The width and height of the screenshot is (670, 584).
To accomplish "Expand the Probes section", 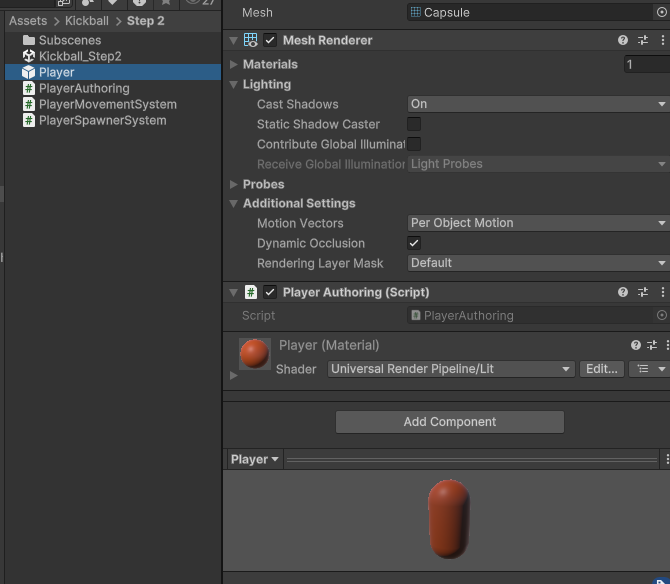I will tap(233, 184).
